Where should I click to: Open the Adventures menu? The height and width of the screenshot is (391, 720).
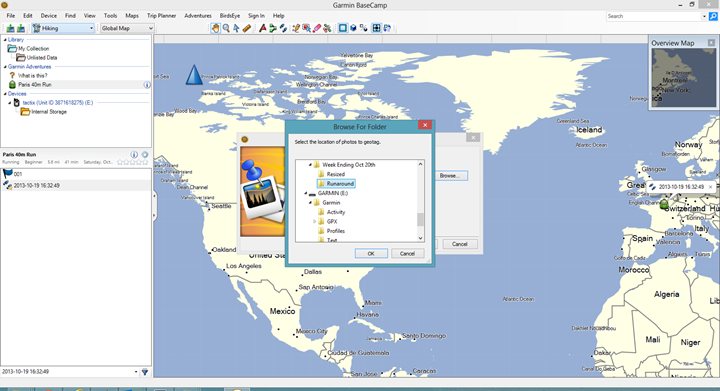198,16
